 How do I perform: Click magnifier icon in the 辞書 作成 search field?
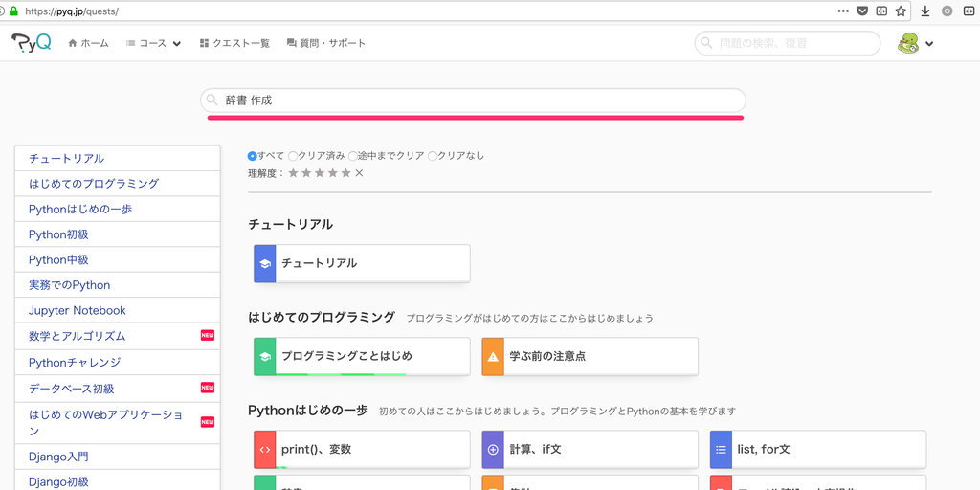212,100
